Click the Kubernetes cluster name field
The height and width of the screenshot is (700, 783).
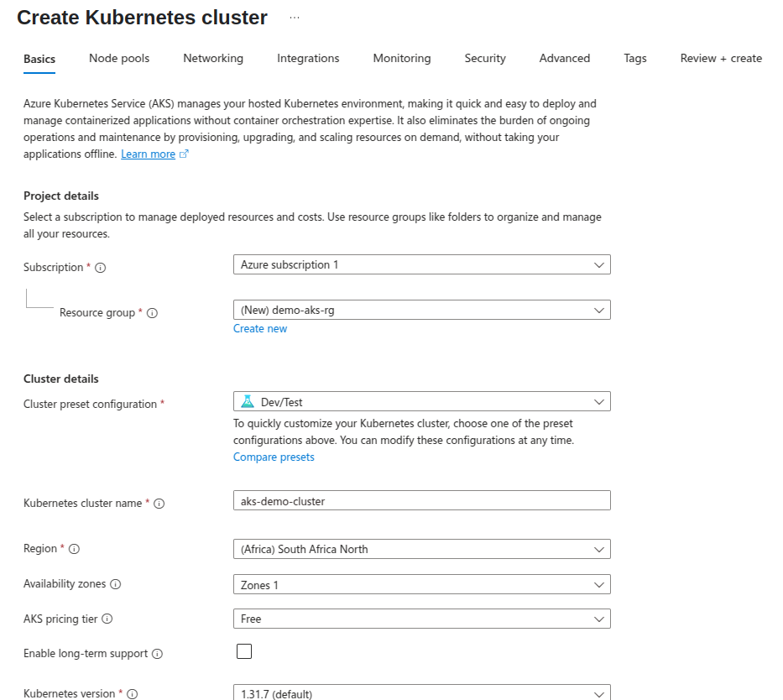click(x=422, y=500)
